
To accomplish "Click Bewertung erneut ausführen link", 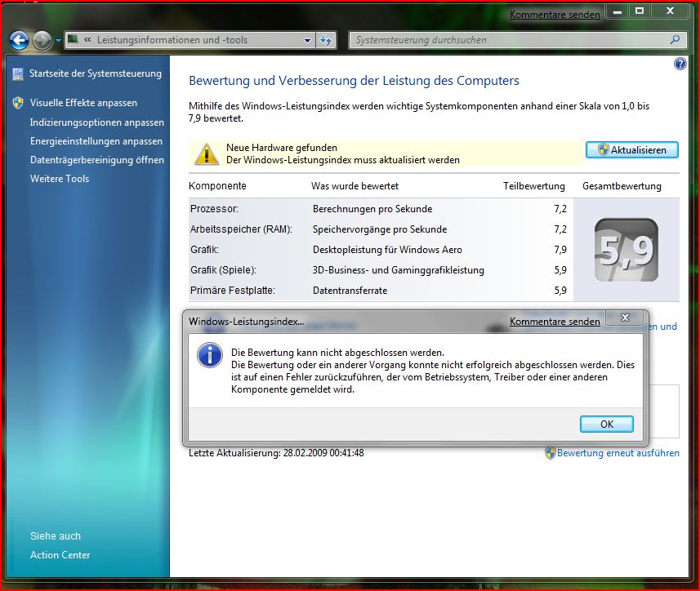I will click(618, 453).
